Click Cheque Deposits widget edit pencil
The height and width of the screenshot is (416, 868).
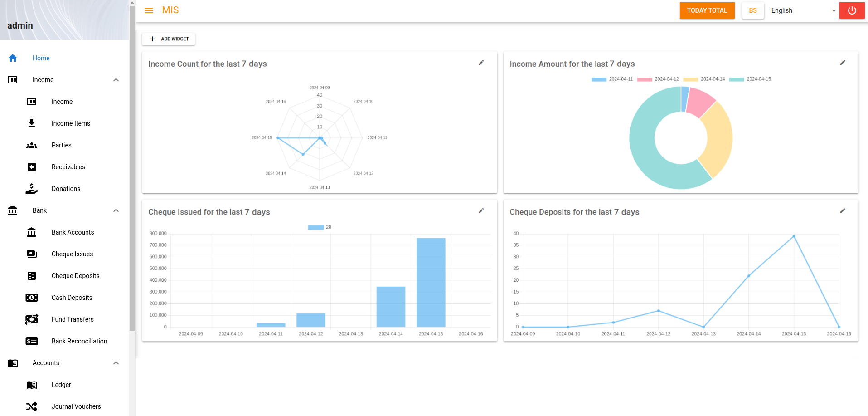point(842,211)
